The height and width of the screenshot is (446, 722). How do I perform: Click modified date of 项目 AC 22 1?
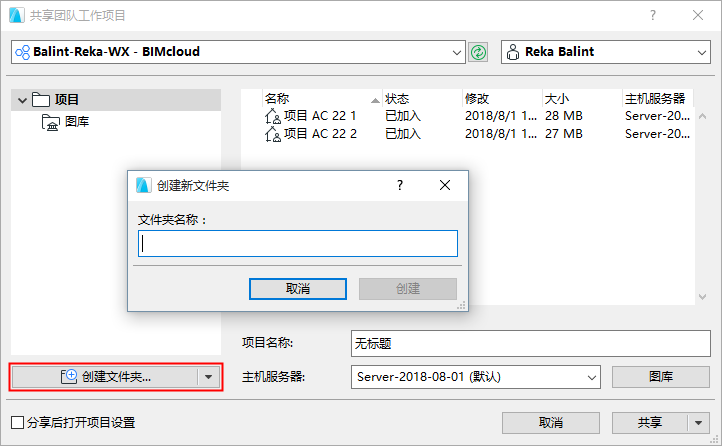click(x=501, y=116)
